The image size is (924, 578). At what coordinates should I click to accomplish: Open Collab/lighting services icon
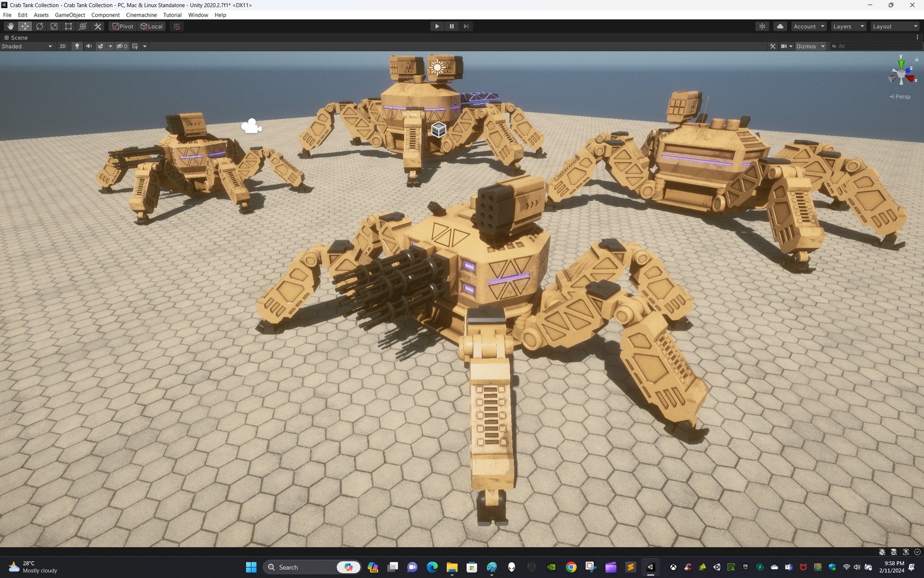click(763, 26)
